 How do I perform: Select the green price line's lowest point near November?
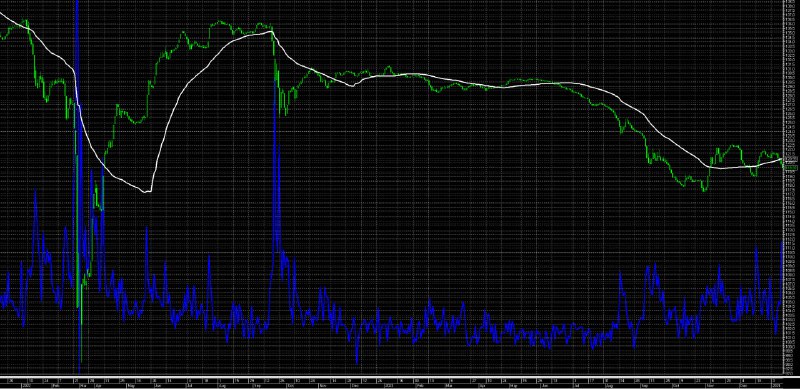tap(705, 190)
